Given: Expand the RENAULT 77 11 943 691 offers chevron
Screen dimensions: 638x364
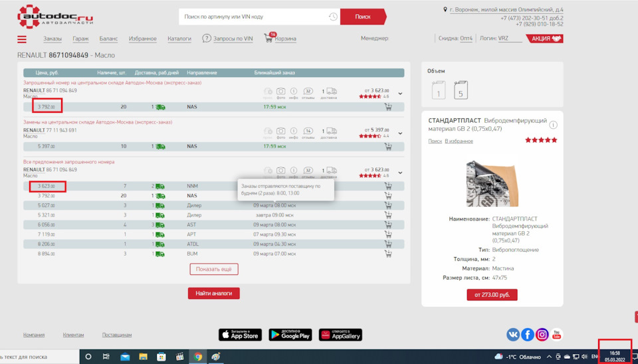Looking at the screenshot, I should (x=400, y=133).
